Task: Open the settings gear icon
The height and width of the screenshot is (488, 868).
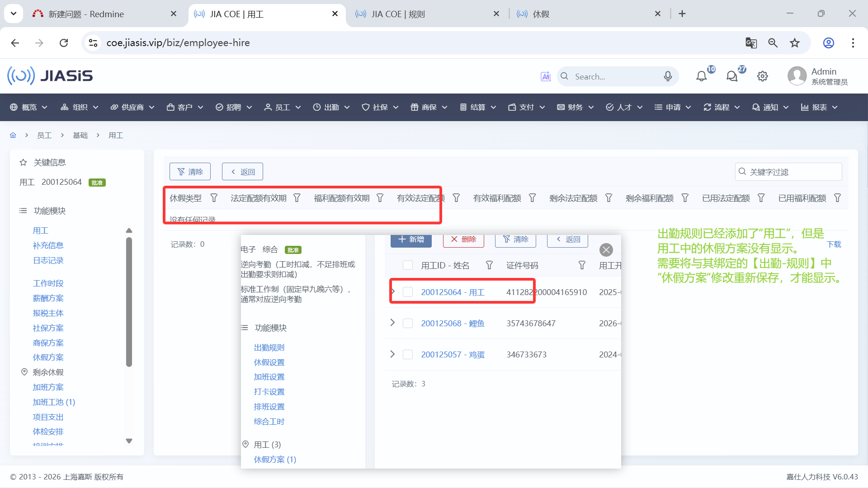Action: click(763, 76)
